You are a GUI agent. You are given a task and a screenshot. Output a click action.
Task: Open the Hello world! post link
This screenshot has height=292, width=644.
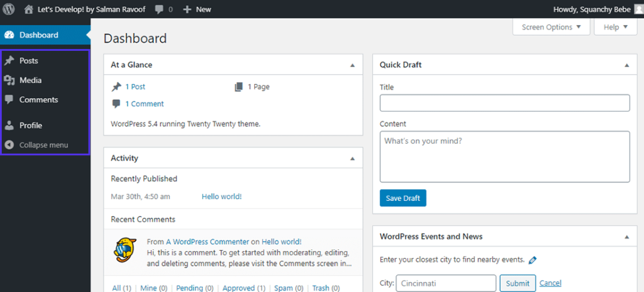coord(221,197)
